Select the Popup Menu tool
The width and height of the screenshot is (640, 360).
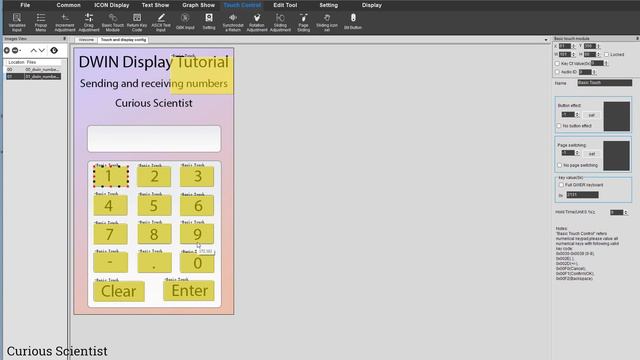click(41, 22)
